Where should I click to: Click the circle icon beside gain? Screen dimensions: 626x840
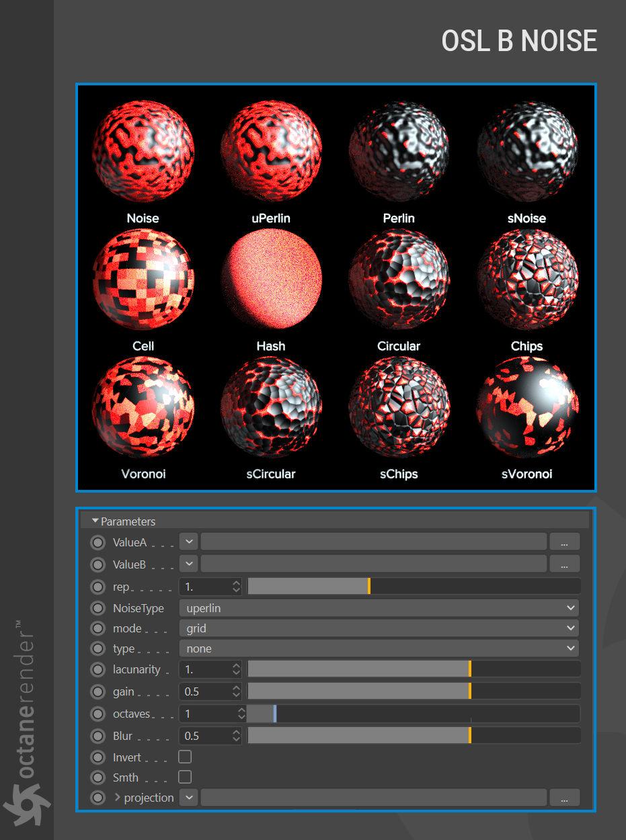98,691
